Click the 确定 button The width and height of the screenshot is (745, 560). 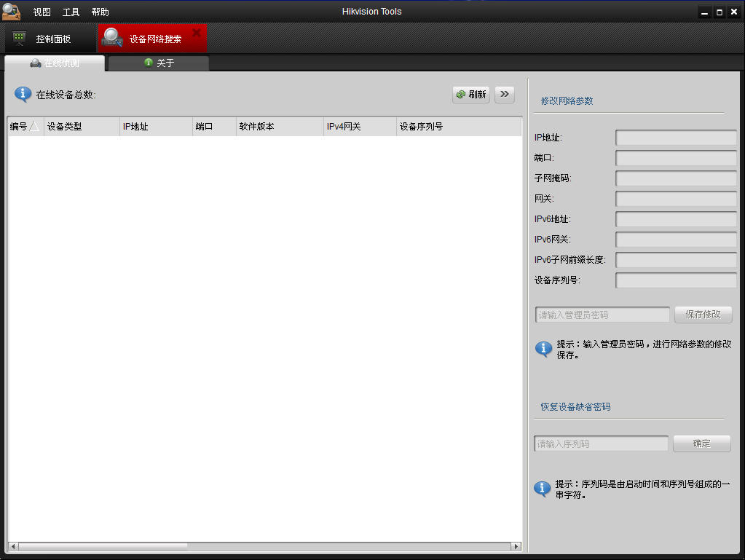701,443
